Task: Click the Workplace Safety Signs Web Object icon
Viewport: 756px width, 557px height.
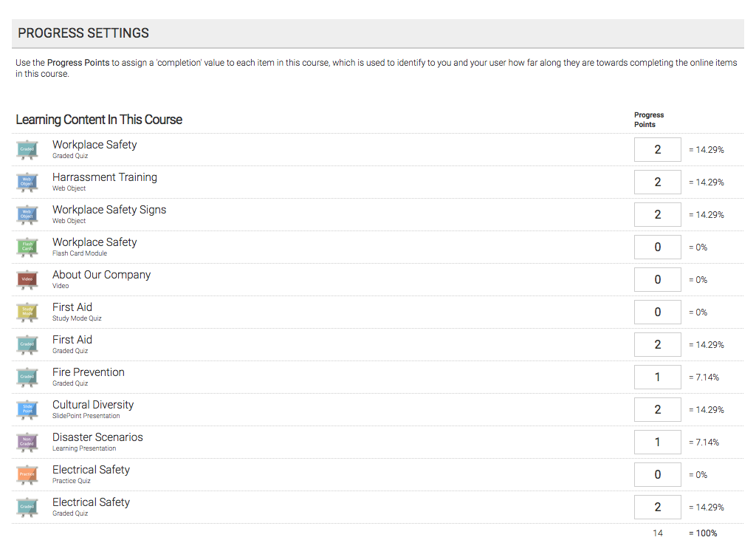Action: [x=27, y=215]
